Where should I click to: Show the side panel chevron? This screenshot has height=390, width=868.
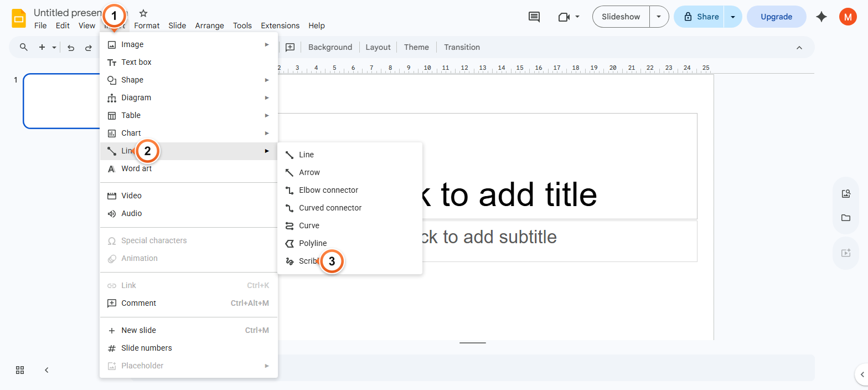click(x=862, y=374)
